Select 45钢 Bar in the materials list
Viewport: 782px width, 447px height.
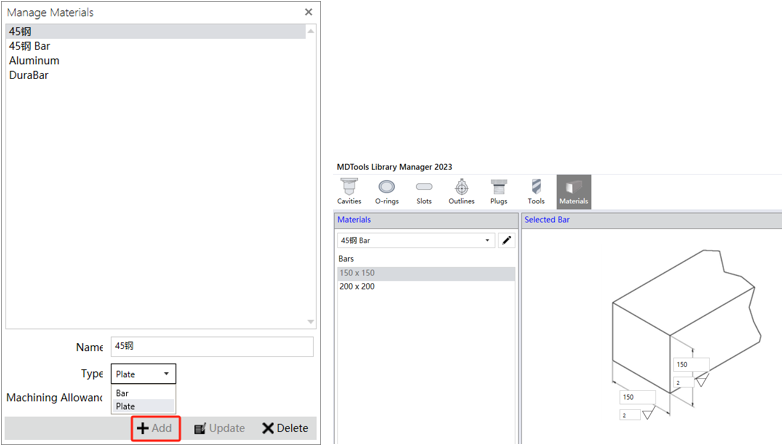coord(156,46)
